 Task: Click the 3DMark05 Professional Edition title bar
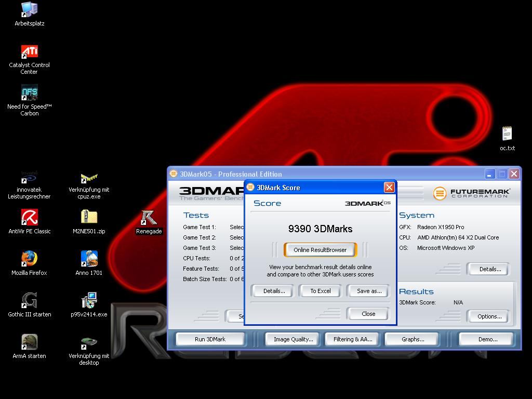pos(344,174)
